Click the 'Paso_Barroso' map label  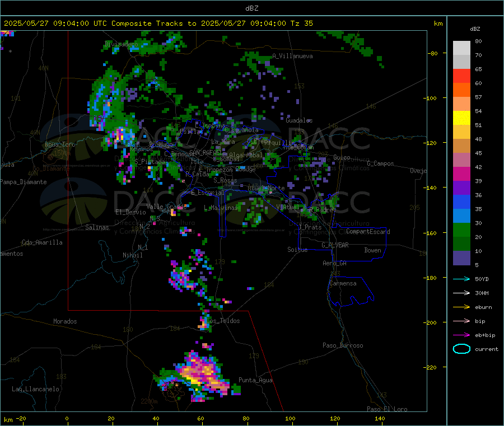[x=343, y=345]
